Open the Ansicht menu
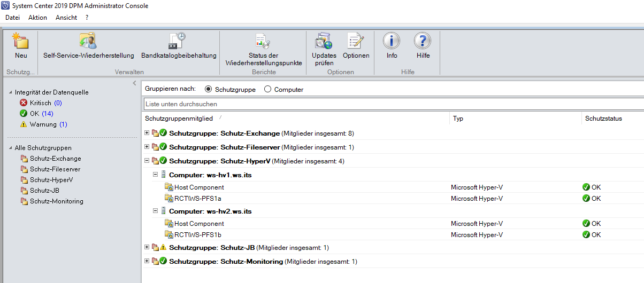Image resolution: width=644 pixels, height=283 pixels. [x=66, y=18]
